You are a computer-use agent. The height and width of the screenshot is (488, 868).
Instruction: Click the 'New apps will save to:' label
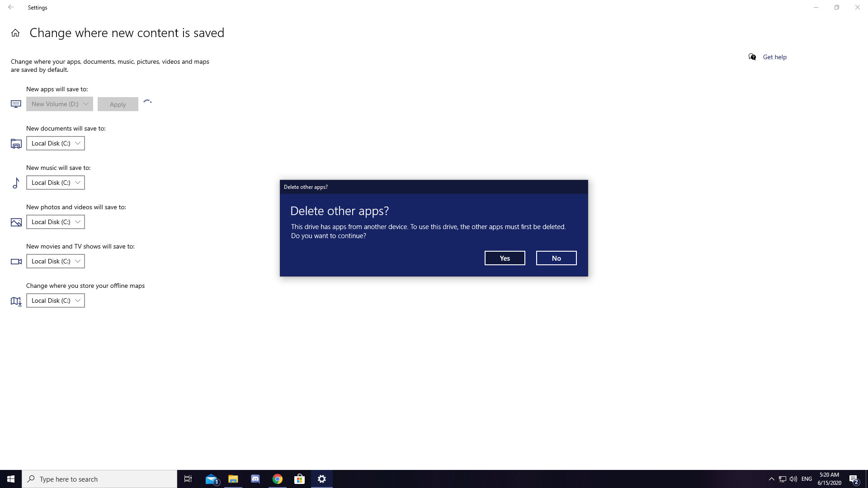click(57, 89)
